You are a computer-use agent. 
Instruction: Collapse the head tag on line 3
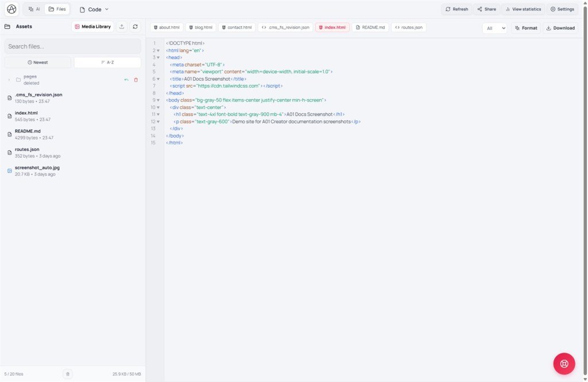coord(158,58)
